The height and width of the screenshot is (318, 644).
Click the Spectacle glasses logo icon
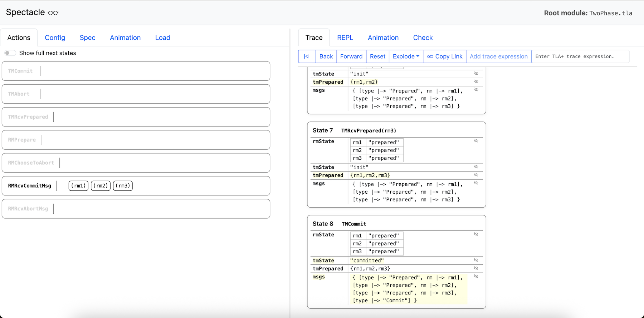[53, 13]
